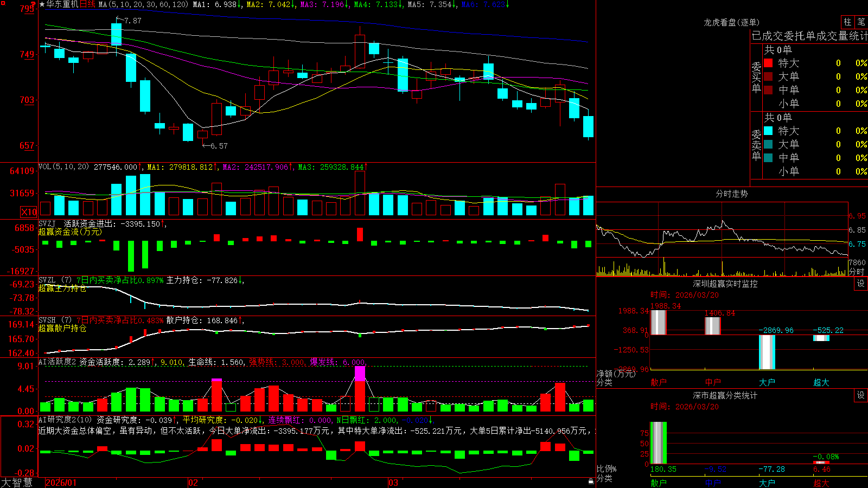Click the 02 month marker on timeline
Screen dimensions: 868x488
pos(193,483)
